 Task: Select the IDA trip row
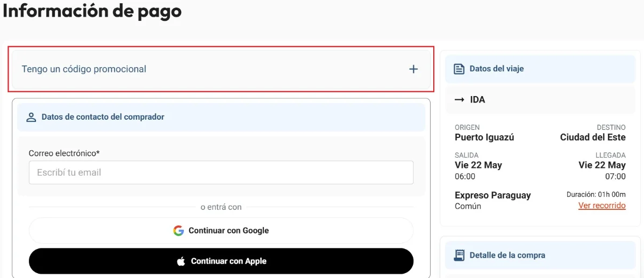[540, 100]
